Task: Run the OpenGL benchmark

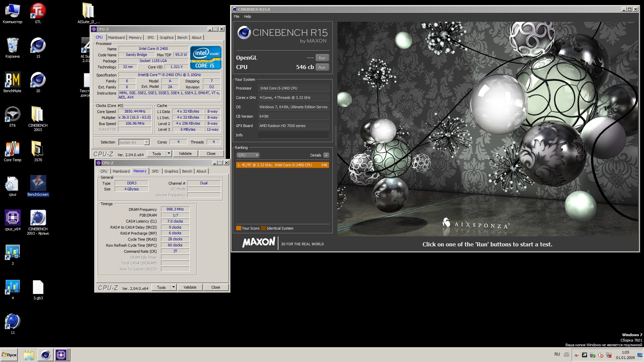Action: [x=322, y=58]
